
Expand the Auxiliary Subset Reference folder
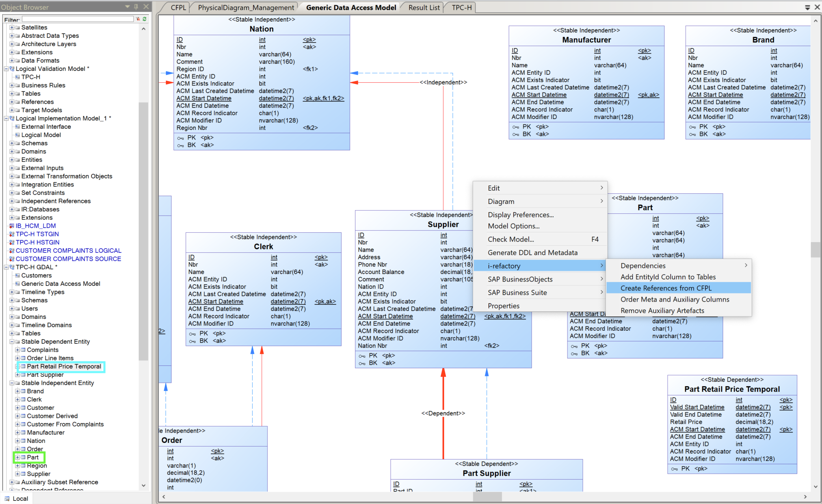[x=12, y=482]
